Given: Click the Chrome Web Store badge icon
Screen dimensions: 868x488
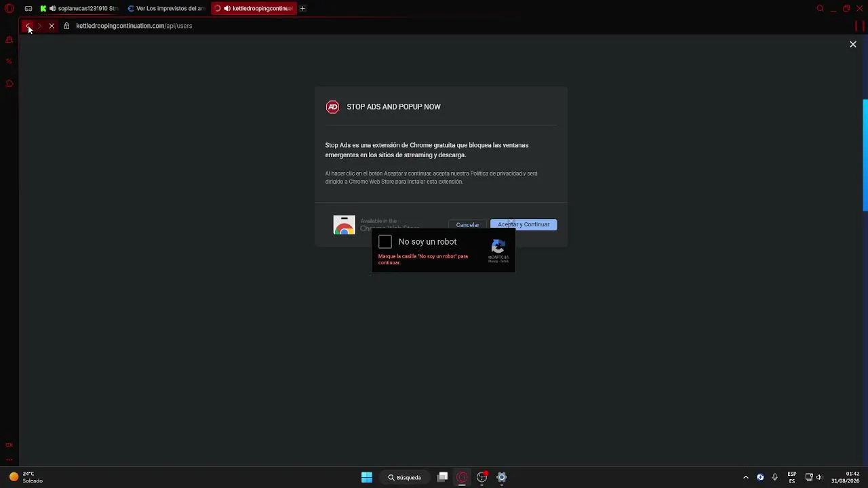Looking at the screenshot, I should [344, 225].
